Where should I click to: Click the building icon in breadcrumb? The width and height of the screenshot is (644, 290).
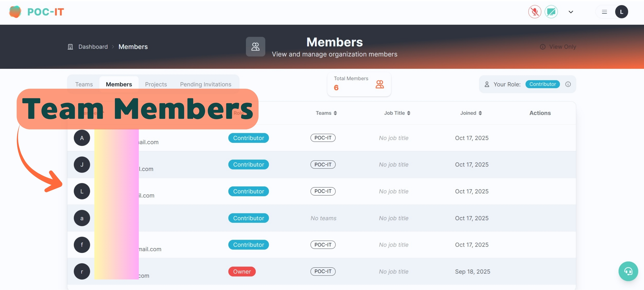[70, 47]
